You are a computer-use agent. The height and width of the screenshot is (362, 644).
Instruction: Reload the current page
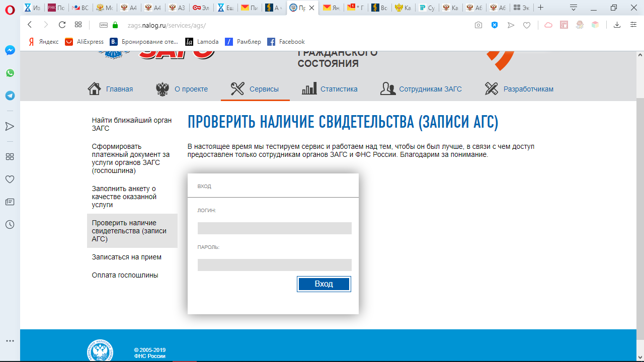62,25
